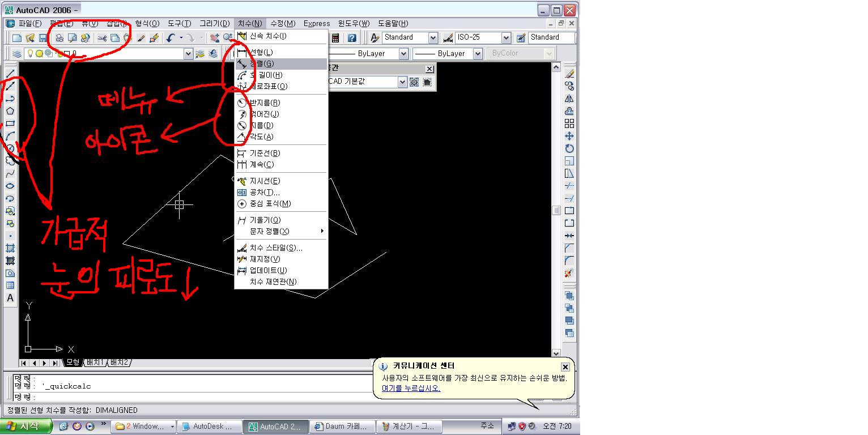Select the Trim tool

[x=569, y=186]
